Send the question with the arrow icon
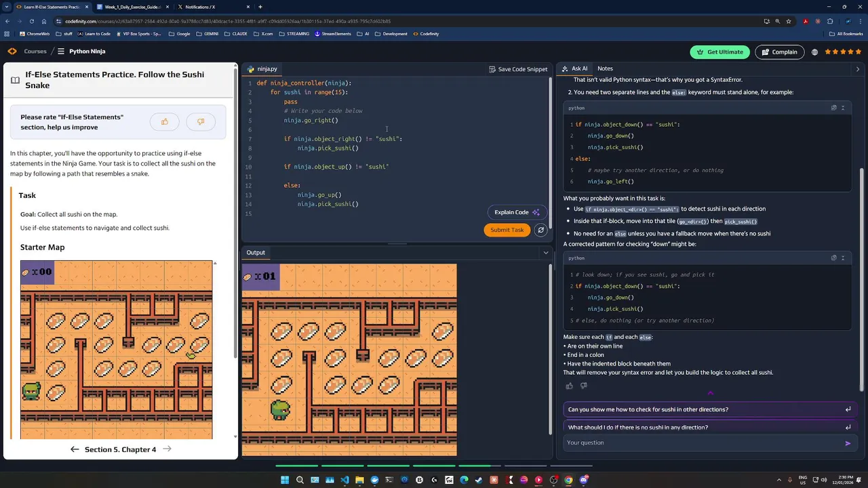 pyautogui.click(x=848, y=443)
